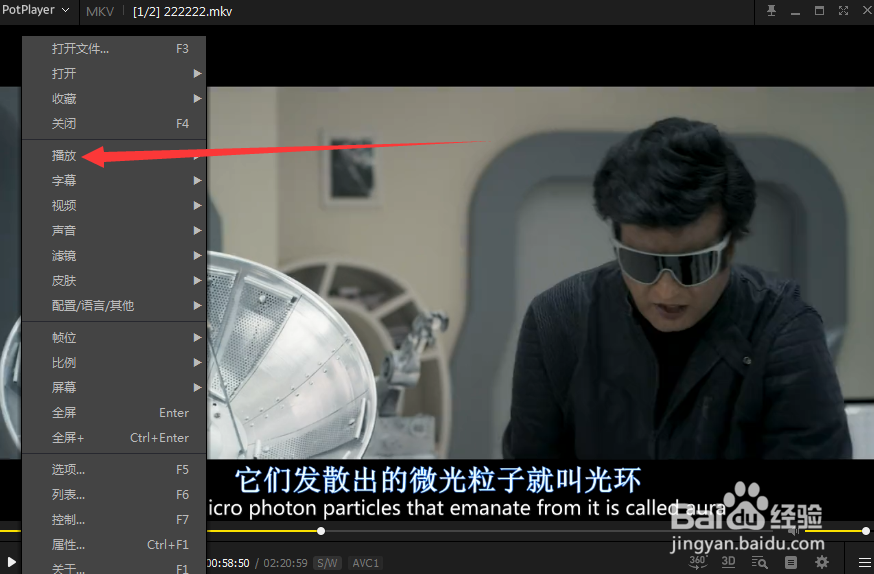
Task: Open 选项... preferences entry
Action: [114, 470]
